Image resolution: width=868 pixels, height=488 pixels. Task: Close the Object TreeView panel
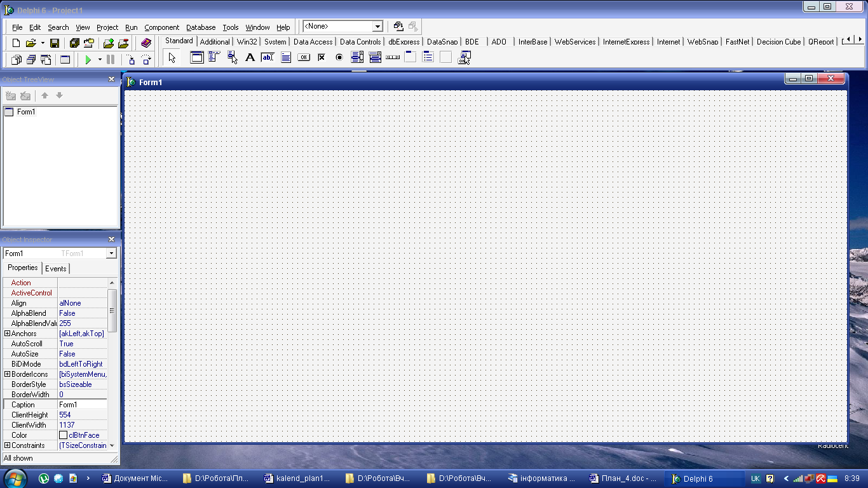point(112,79)
